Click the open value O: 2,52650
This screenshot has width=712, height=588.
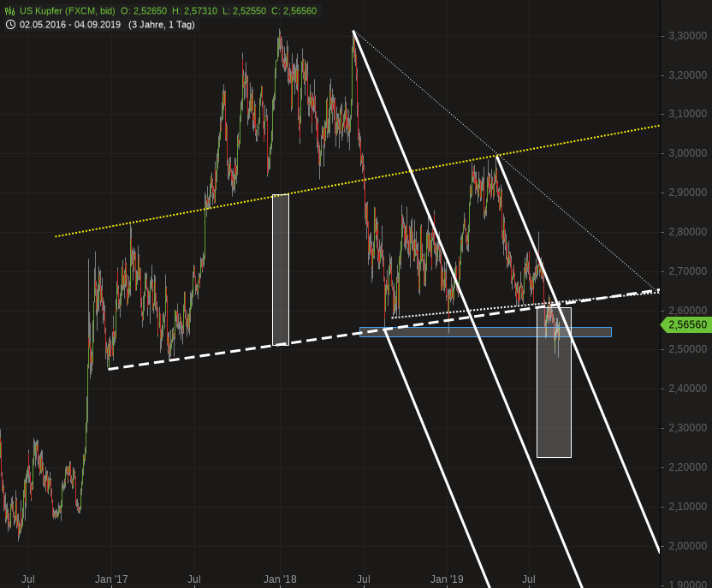point(144,11)
